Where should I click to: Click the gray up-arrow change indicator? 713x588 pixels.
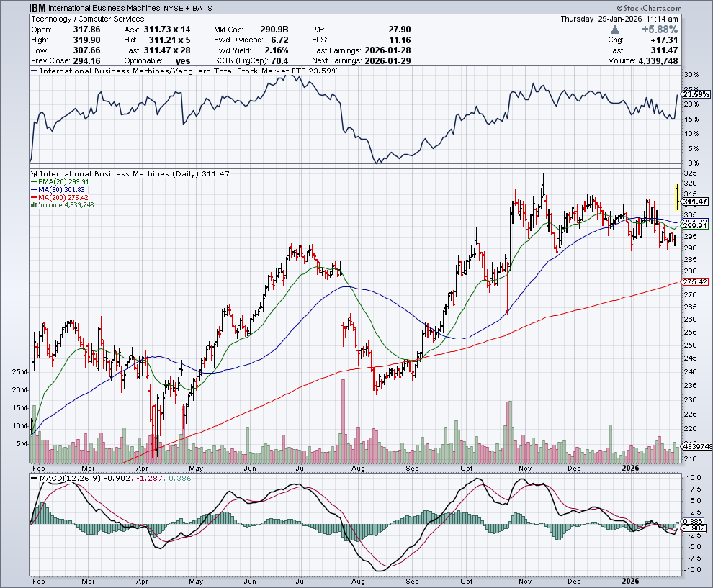click(614, 30)
